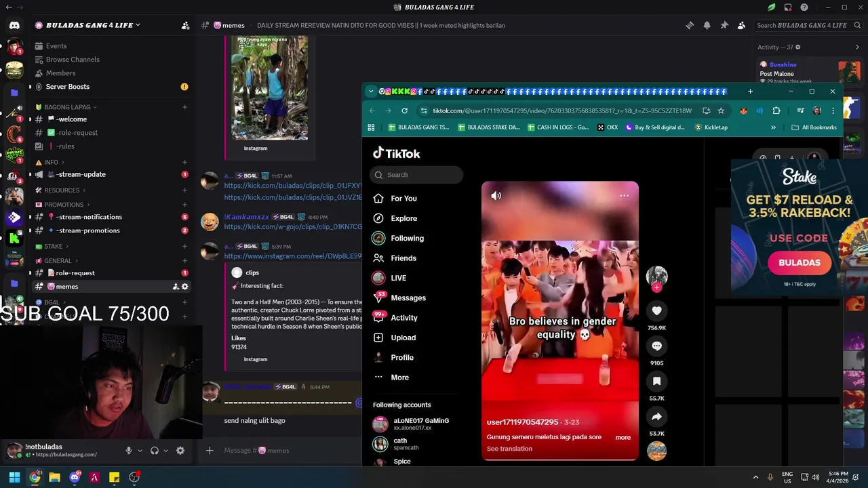The image size is (868, 488).
Task: Open Windows Start menu
Action: 14,477
